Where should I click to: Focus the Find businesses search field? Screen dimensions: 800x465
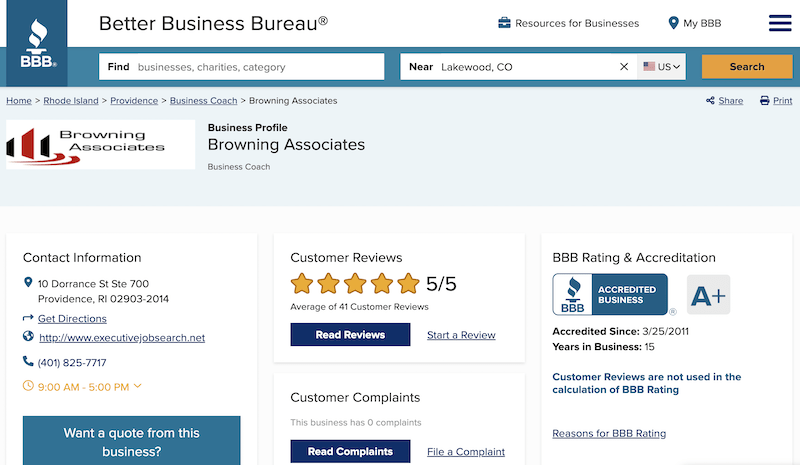pos(241,67)
